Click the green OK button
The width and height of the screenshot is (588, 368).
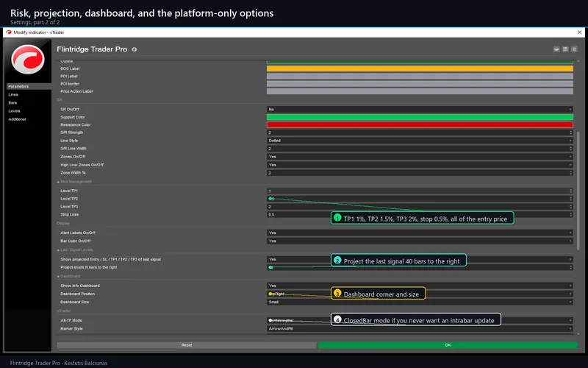click(x=448, y=344)
